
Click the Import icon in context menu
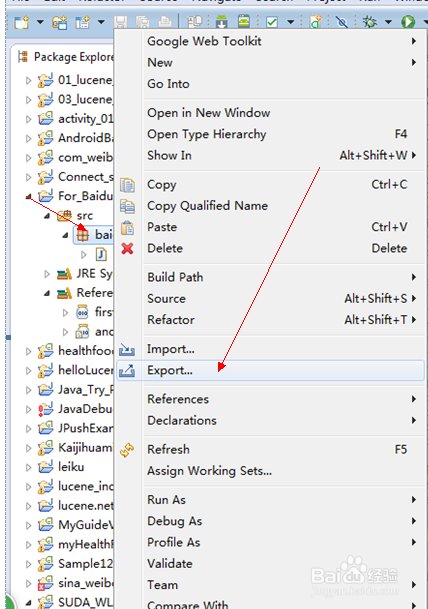[127, 350]
